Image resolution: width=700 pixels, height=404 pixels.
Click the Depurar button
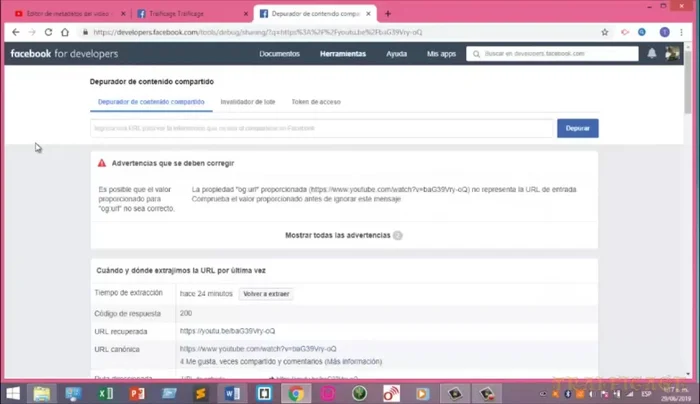pyautogui.click(x=577, y=129)
